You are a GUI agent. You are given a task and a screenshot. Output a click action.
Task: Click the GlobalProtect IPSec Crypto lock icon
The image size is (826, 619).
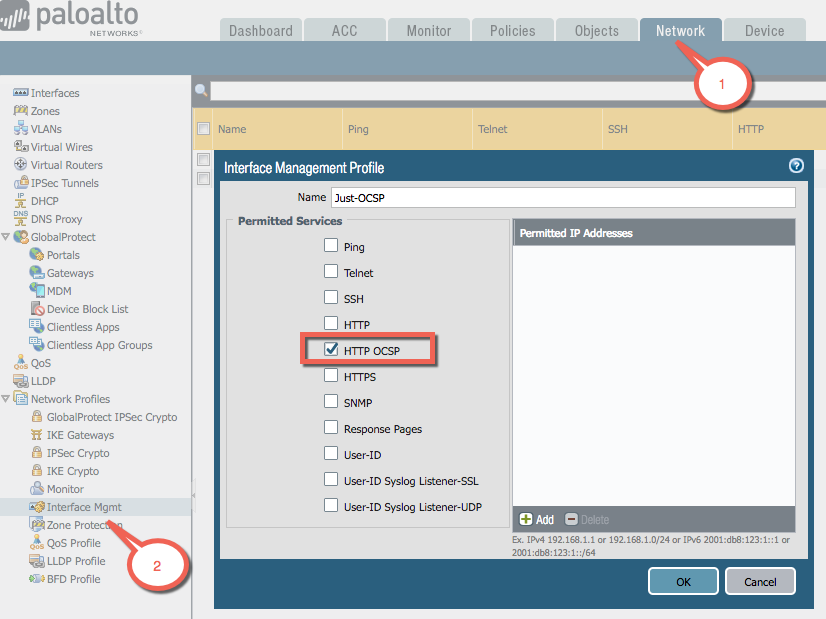click(x=37, y=417)
